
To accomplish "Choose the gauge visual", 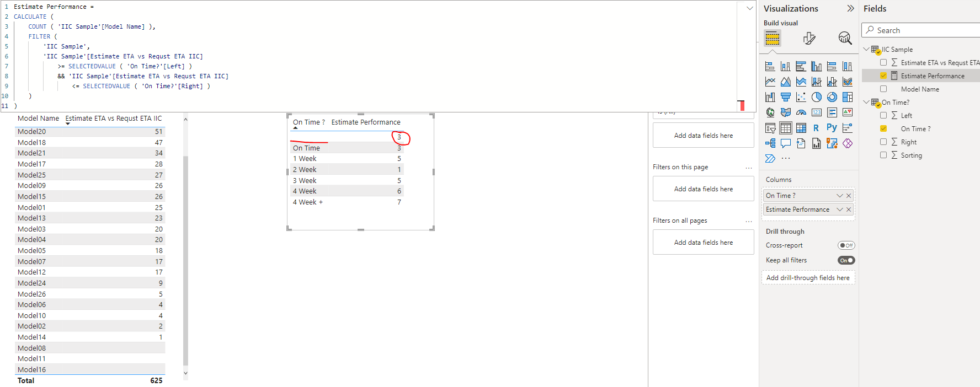I will click(801, 112).
